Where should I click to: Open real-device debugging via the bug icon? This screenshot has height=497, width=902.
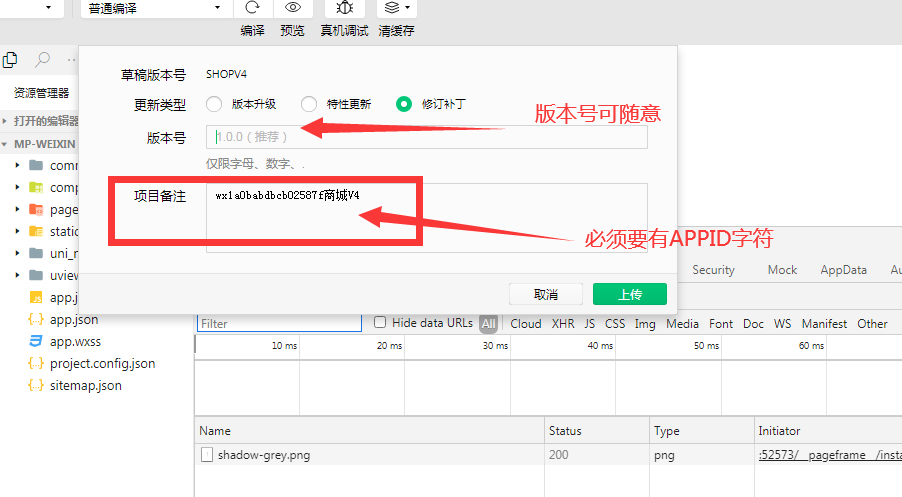344,8
